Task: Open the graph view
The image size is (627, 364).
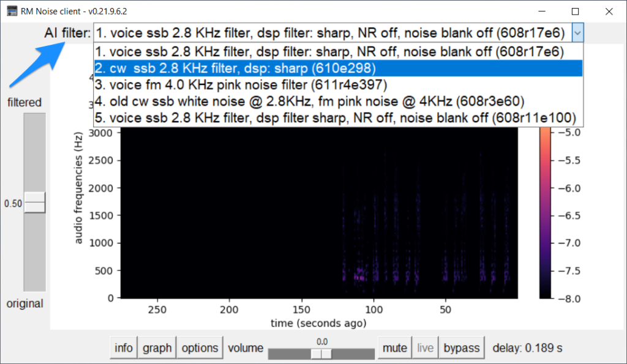Action: click(157, 347)
